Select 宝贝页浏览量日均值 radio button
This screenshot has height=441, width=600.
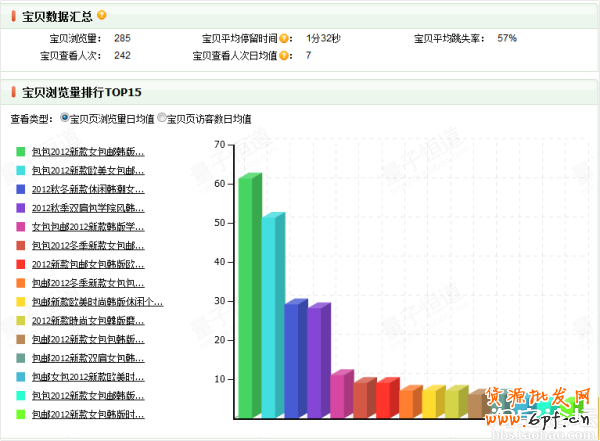click(66, 118)
